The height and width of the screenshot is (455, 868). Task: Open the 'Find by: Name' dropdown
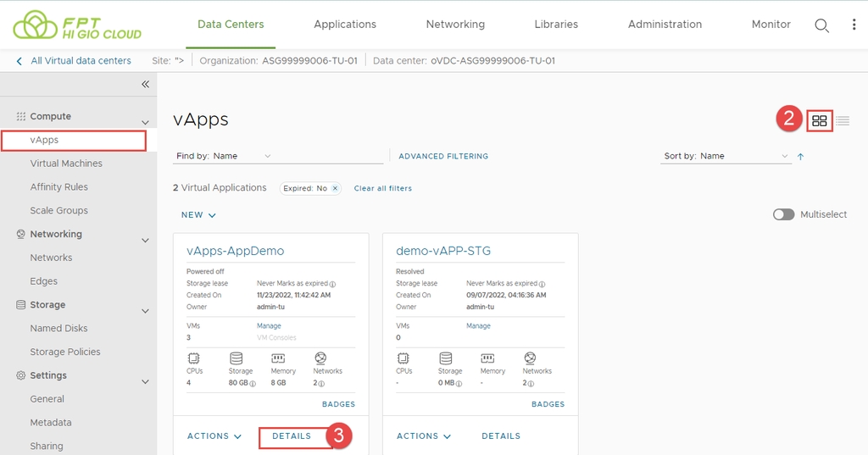coord(224,156)
